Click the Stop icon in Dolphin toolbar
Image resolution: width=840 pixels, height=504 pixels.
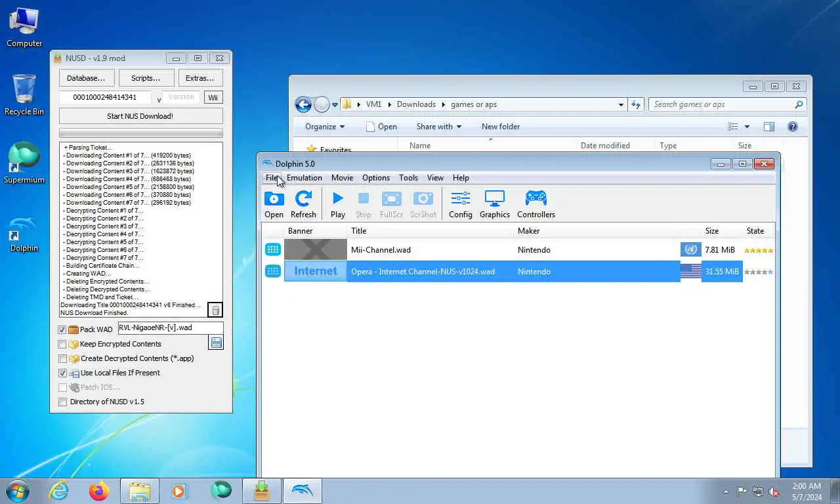[363, 198]
